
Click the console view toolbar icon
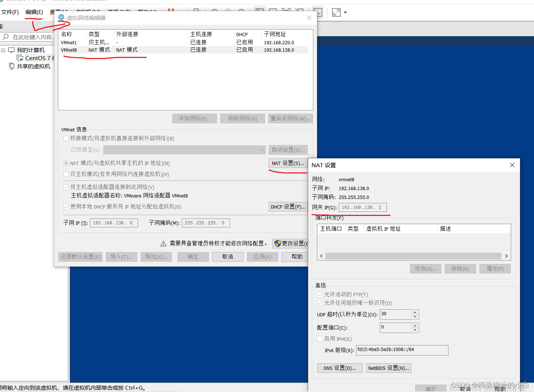point(318,12)
